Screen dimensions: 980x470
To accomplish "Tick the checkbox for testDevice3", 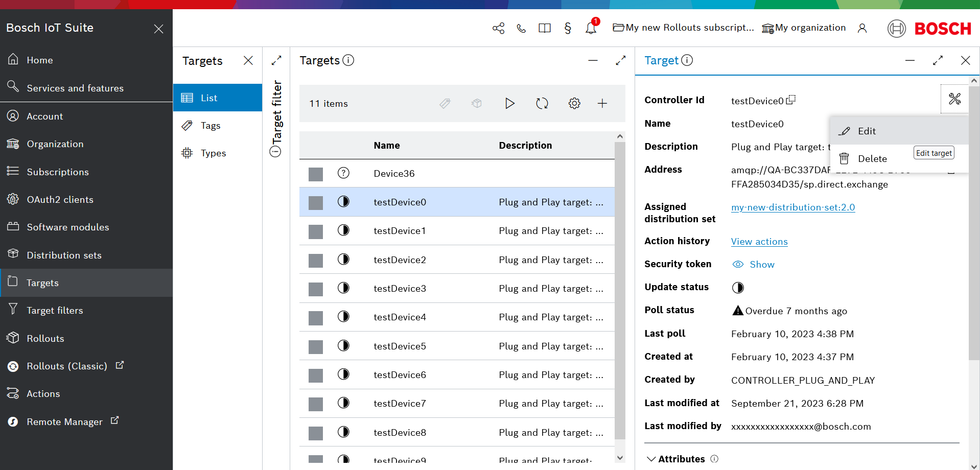I will [x=316, y=289].
